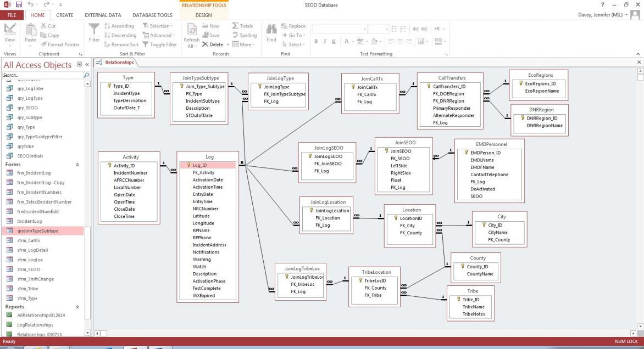The height and width of the screenshot is (349, 644).
Task: Click Totals sigma icon
Action: pos(242,26)
